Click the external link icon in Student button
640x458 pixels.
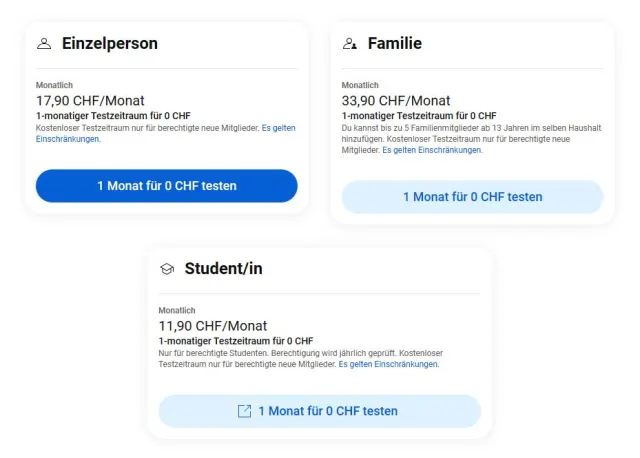[244, 411]
